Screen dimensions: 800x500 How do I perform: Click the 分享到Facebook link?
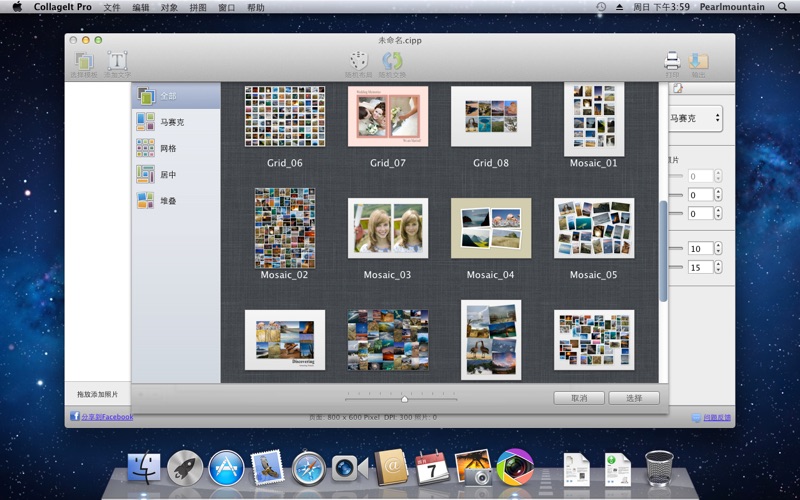(106, 417)
